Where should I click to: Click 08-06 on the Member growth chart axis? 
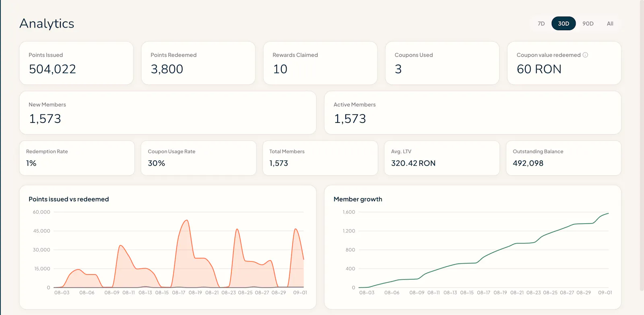(392, 292)
